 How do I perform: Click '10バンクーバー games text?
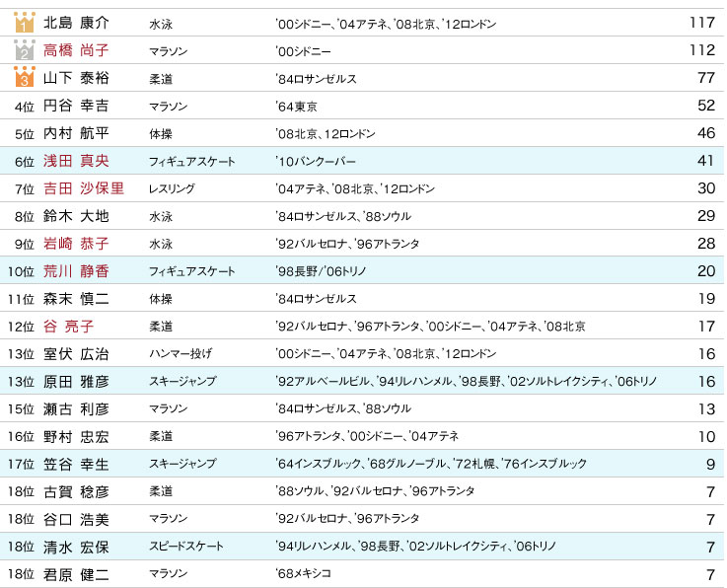point(316,162)
